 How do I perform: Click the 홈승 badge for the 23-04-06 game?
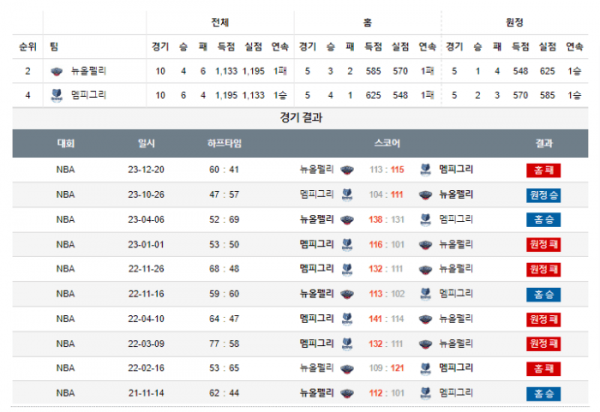point(543,220)
